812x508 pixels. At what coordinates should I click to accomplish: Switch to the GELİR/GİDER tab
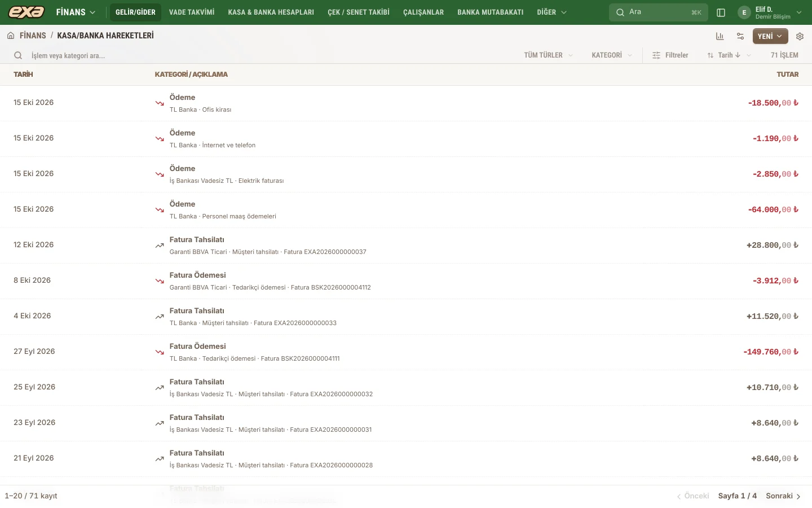tap(135, 12)
